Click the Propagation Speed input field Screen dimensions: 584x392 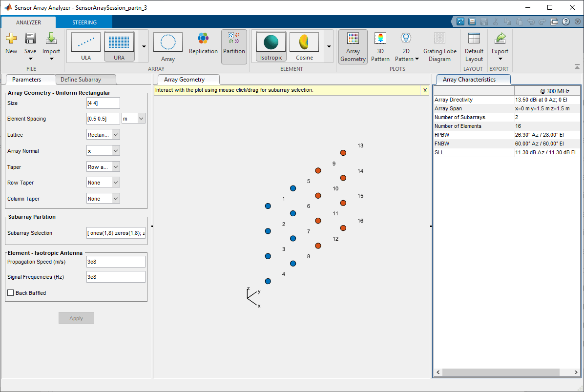116,262
